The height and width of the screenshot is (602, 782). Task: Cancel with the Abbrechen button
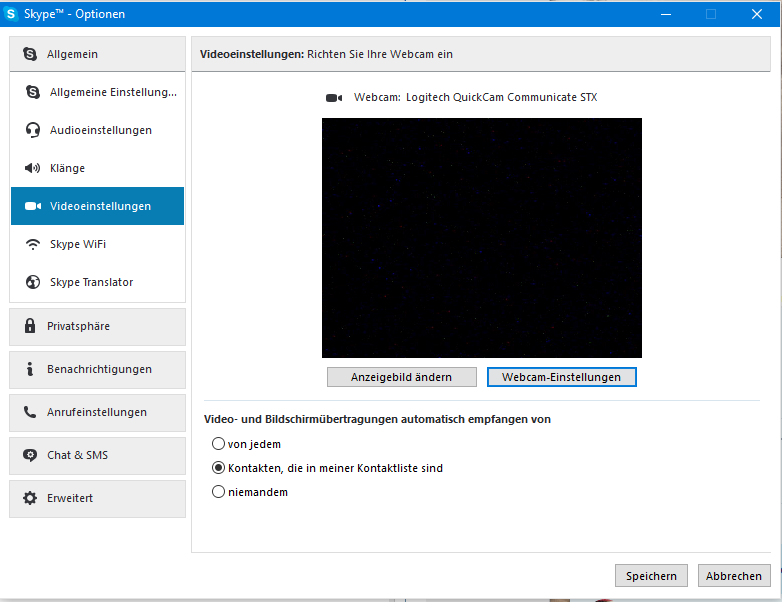(734, 576)
